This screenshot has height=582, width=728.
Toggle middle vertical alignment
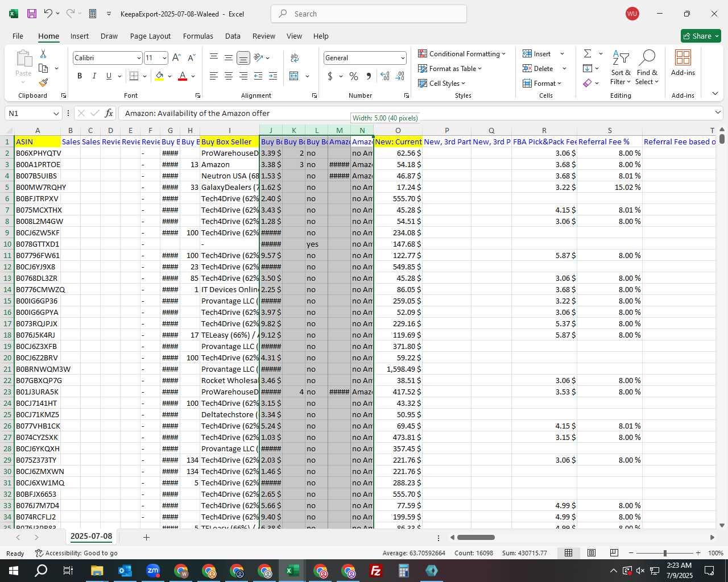[228, 58]
